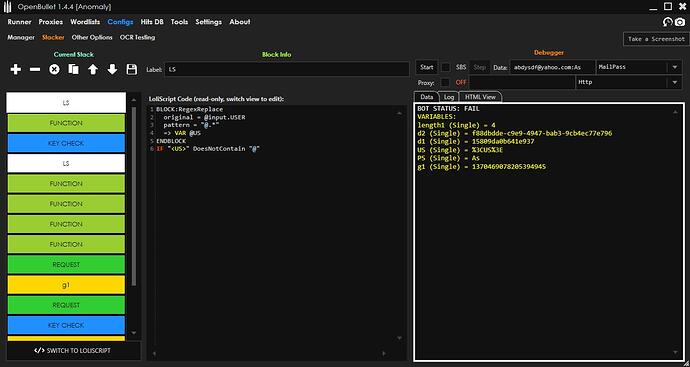Screen dimensions: 690x367
Task: Add a new block with the plus icon
Action: click(x=15, y=69)
